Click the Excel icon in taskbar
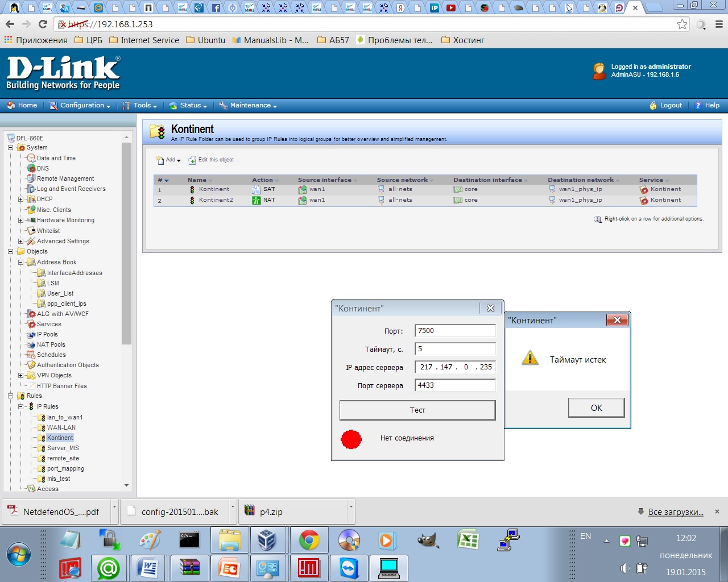Screen dimensions: 728x582 pos(468,540)
